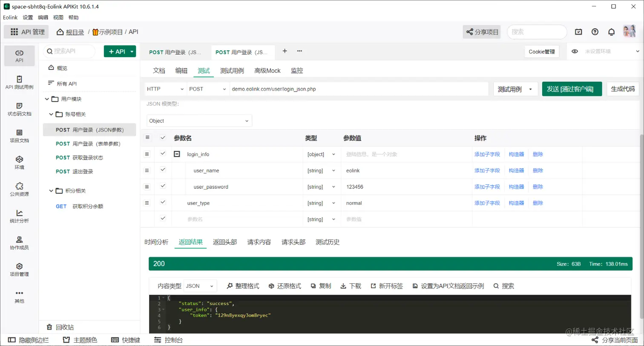Click 分享项目 button
644x346 pixels.
[x=482, y=32]
